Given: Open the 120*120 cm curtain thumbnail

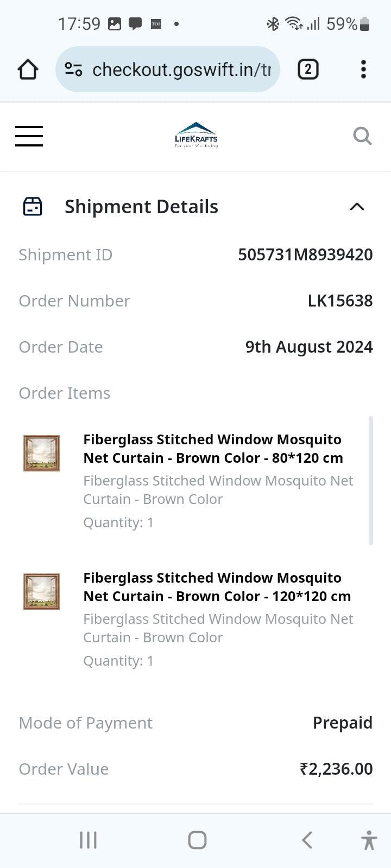Looking at the screenshot, I should (41, 591).
